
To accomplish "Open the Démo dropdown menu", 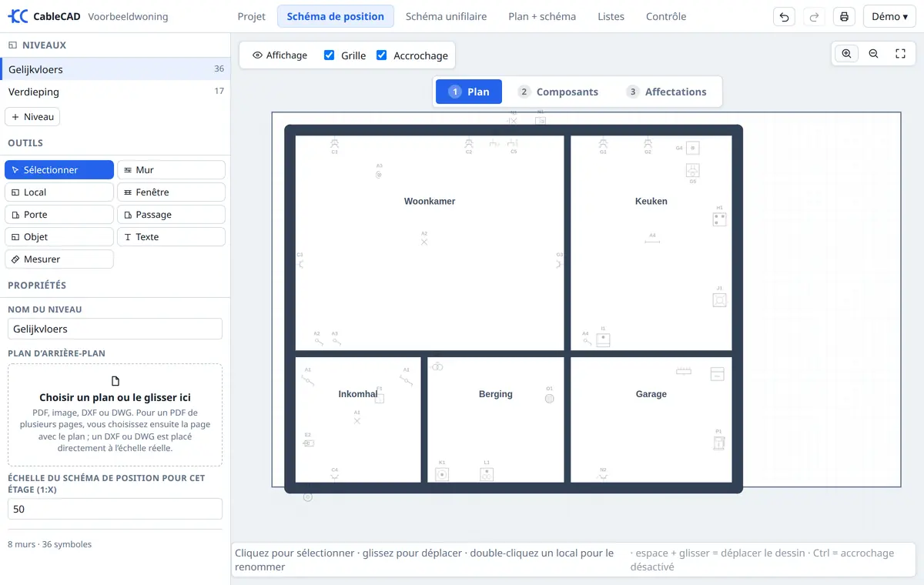I will coord(889,17).
